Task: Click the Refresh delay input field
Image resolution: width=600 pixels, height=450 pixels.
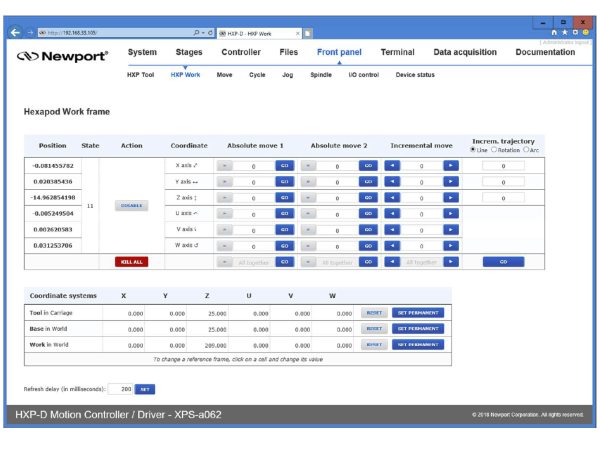Action: pos(120,388)
